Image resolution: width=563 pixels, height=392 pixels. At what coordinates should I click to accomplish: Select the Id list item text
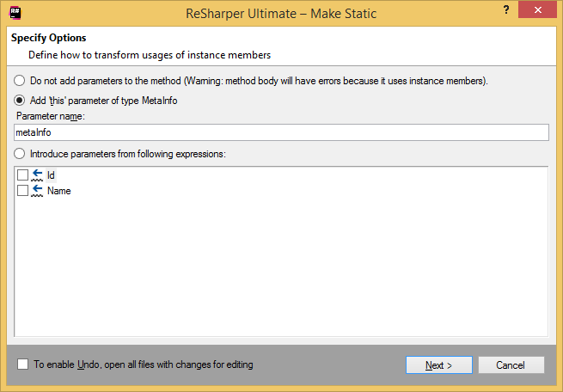point(51,175)
